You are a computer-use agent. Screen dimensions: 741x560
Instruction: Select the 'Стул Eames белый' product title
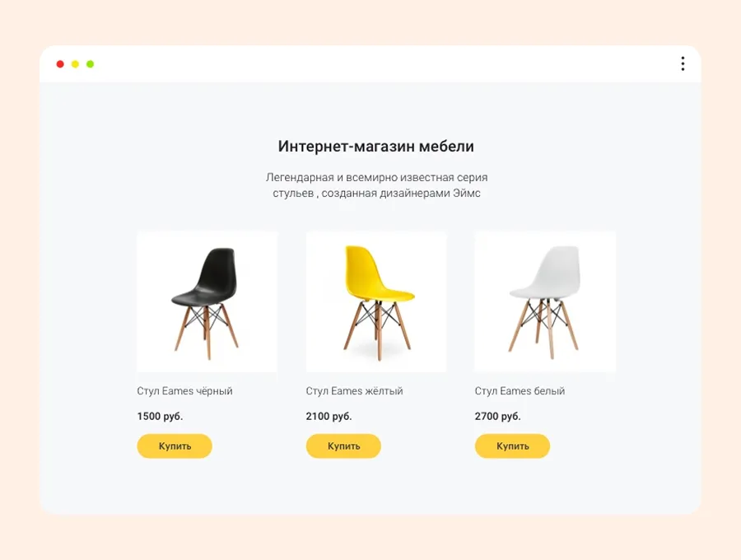(520, 391)
